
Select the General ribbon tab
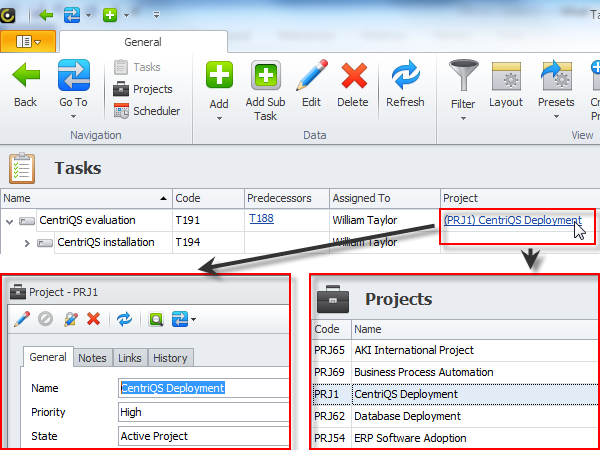[143, 42]
